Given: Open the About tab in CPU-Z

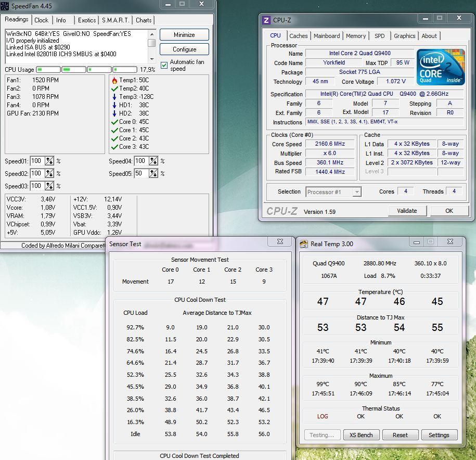Looking at the screenshot, I should click(429, 36).
